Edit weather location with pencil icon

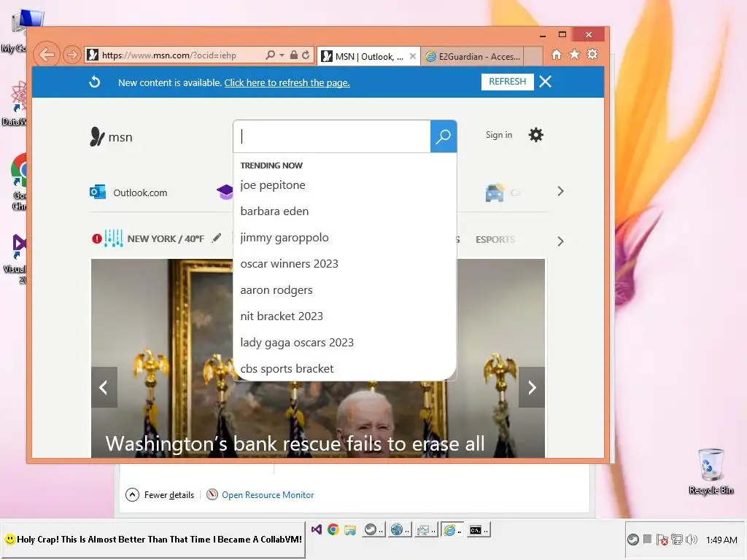point(216,238)
